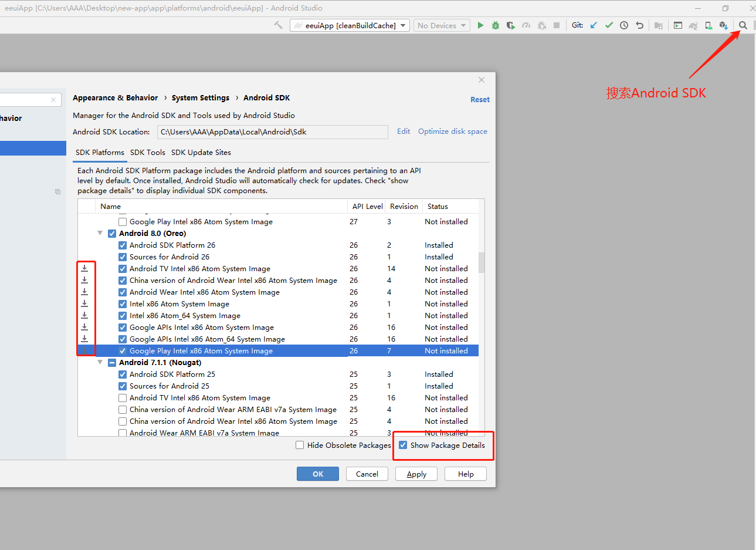Switch to SDK Tools tab

click(x=148, y=152)
